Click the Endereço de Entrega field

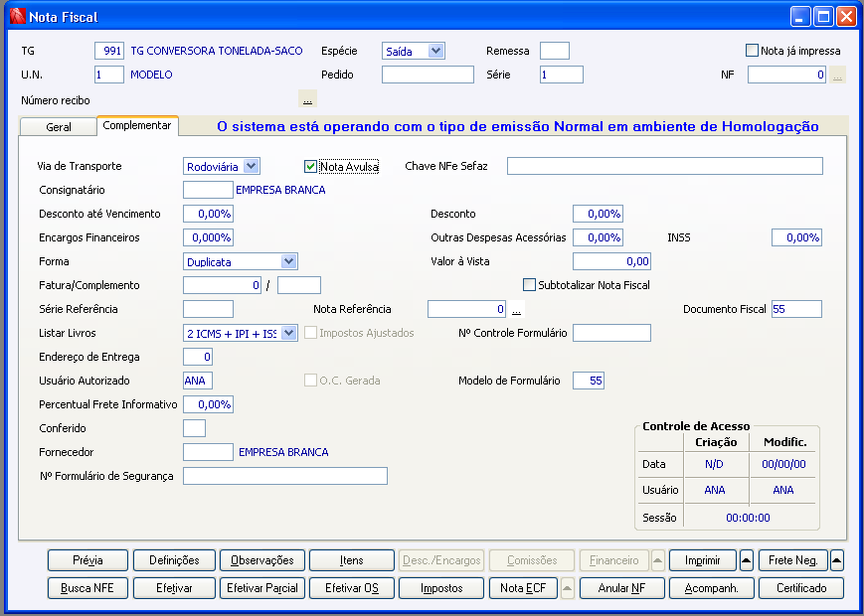[x=197, y=357]
